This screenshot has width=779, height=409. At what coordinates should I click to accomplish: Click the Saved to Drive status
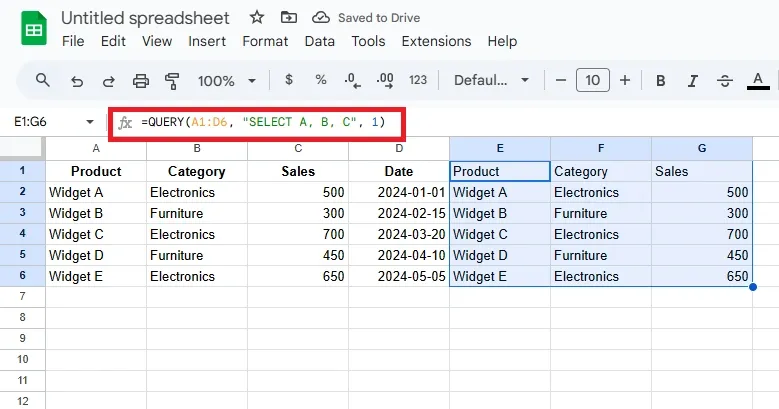click(367, 18)
